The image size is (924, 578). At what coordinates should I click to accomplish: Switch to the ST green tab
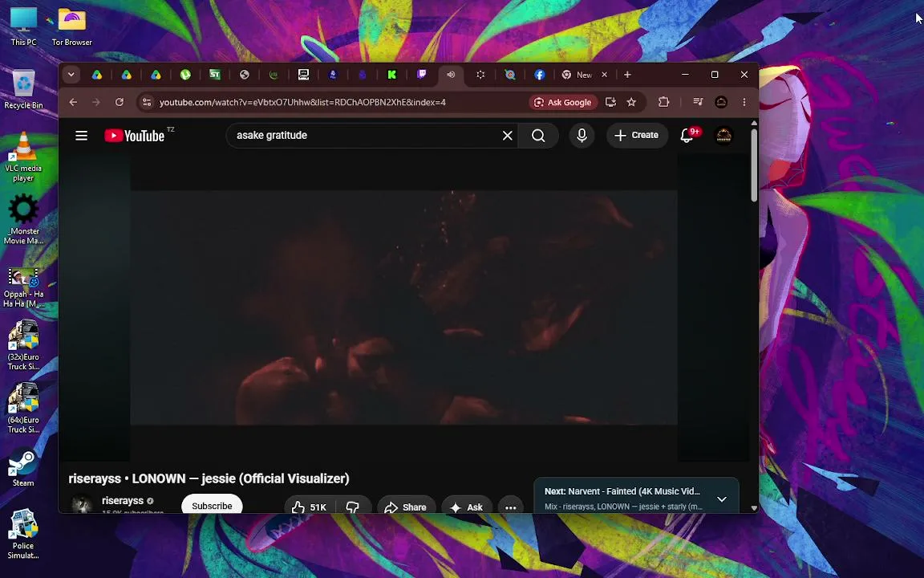tap(214, 75)
